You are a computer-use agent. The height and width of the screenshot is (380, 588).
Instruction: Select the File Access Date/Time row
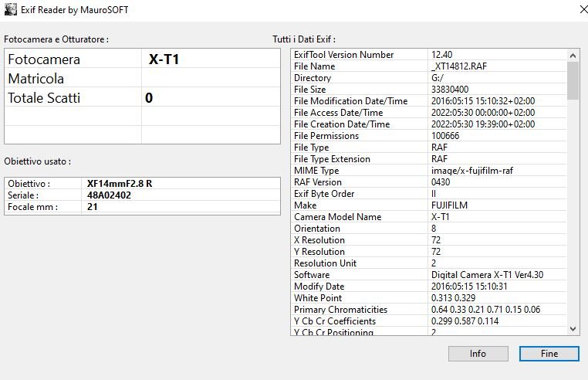point(428,113)
